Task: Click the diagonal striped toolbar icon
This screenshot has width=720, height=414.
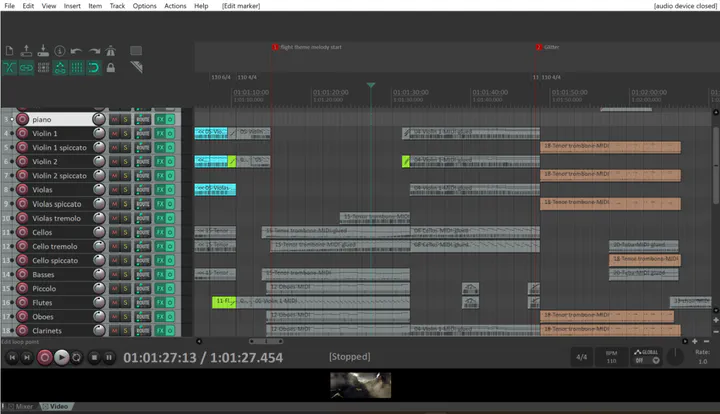Action: (x=136, y=67)
